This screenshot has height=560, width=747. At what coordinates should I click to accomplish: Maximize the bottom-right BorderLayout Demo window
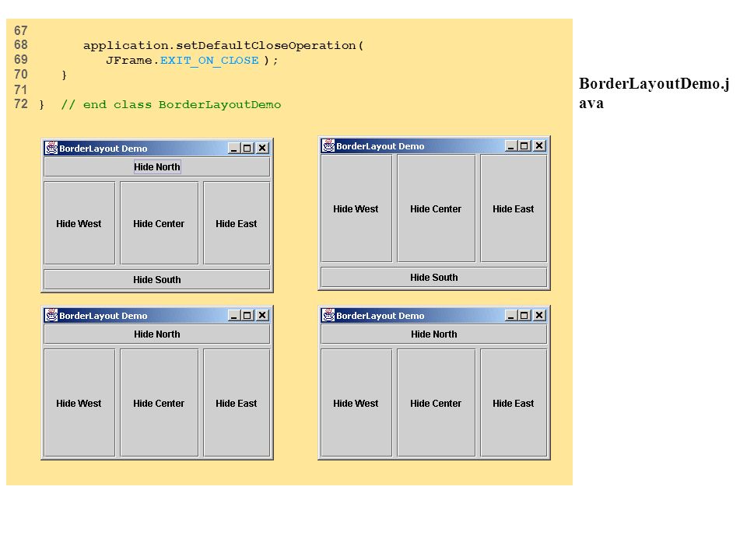524,315
